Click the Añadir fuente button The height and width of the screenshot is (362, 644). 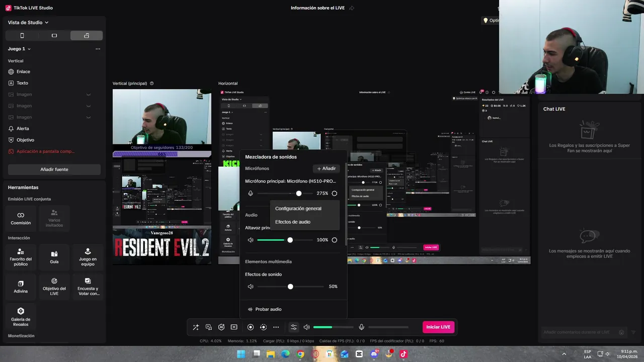(x=54, y=169)
